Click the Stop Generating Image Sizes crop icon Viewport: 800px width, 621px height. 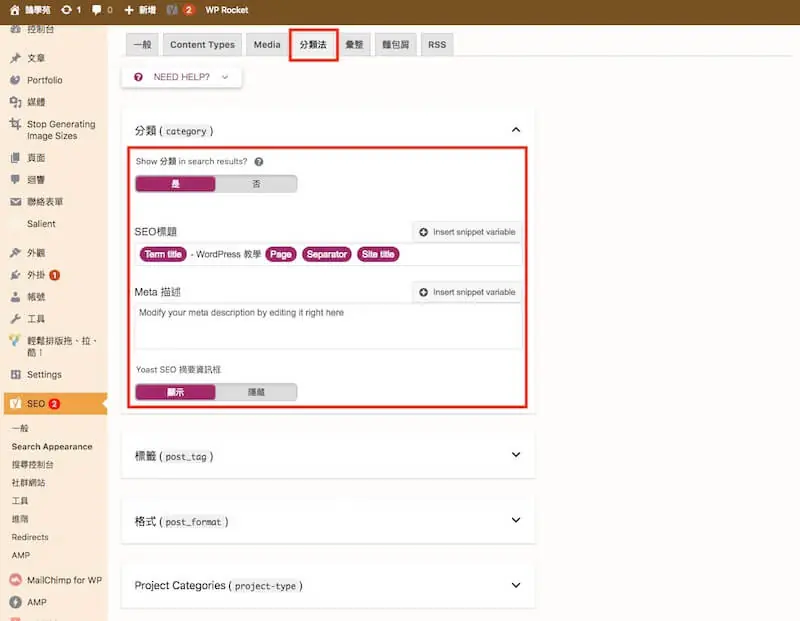[x=15, y=124]
